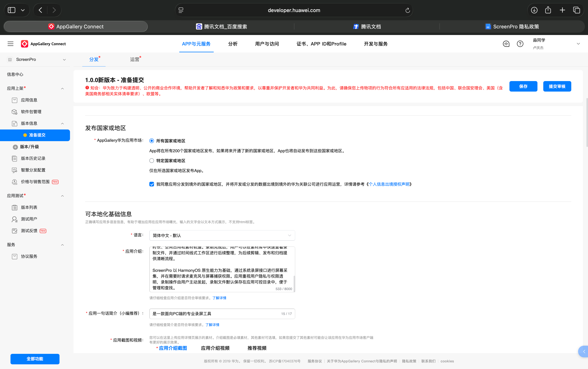
Task: Select 所有国家或地区 radio button
Action: (x=152, y=141)
